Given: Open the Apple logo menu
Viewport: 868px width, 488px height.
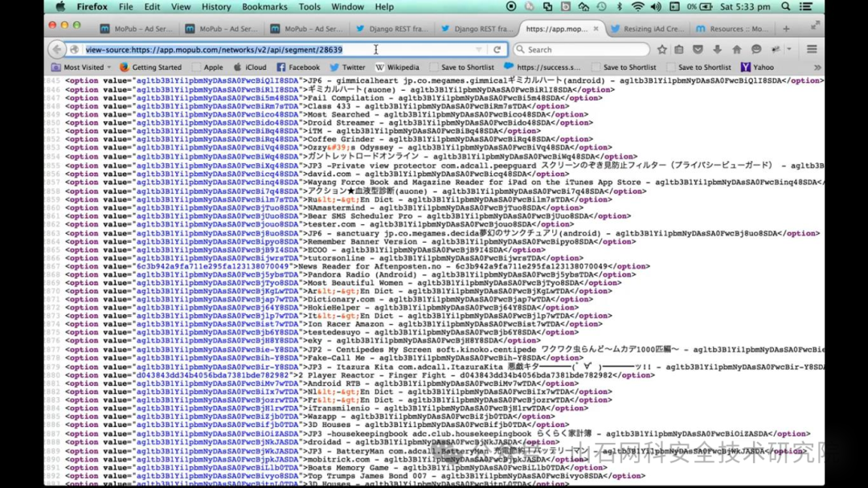Looking at the screenshot, I should pyautogui.click(x=60, y=6).
